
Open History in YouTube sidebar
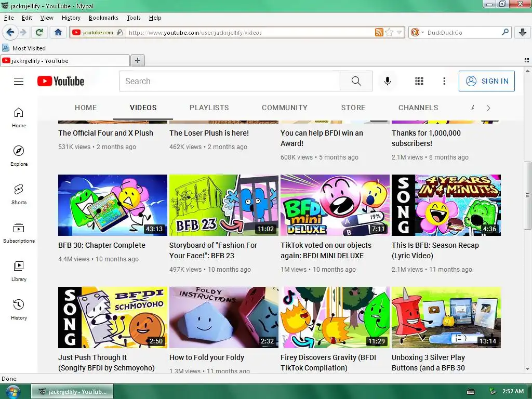click(19, 310)
